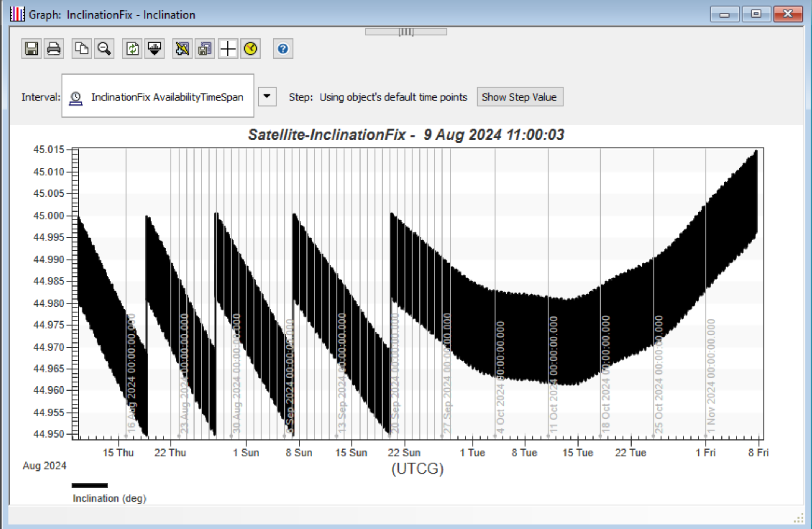The width and height of the screenshot is (812, 529).
Task: Minimize the Graph window
Action: click(724, 15)
